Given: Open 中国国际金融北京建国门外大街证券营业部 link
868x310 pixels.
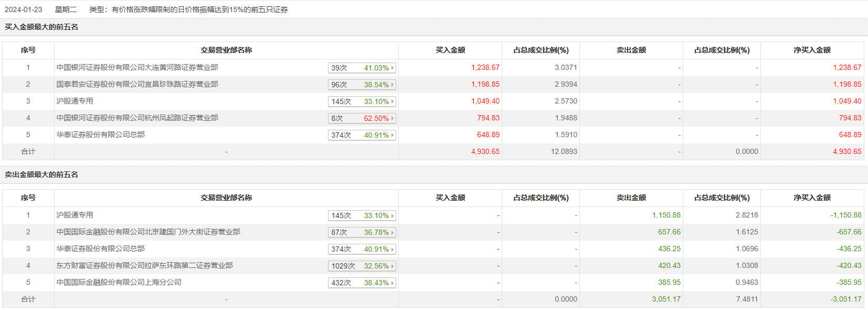Looking at the screenshot, I should (149, 232).
